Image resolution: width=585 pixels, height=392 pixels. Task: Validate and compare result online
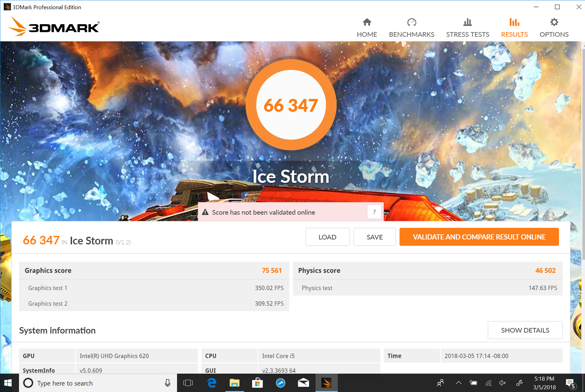[x=479, y=237]
